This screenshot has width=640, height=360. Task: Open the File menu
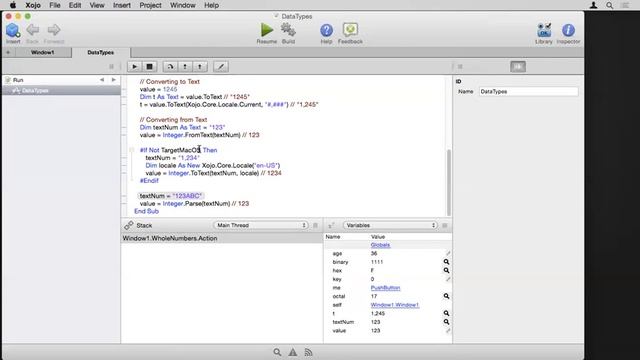(55, 5)
